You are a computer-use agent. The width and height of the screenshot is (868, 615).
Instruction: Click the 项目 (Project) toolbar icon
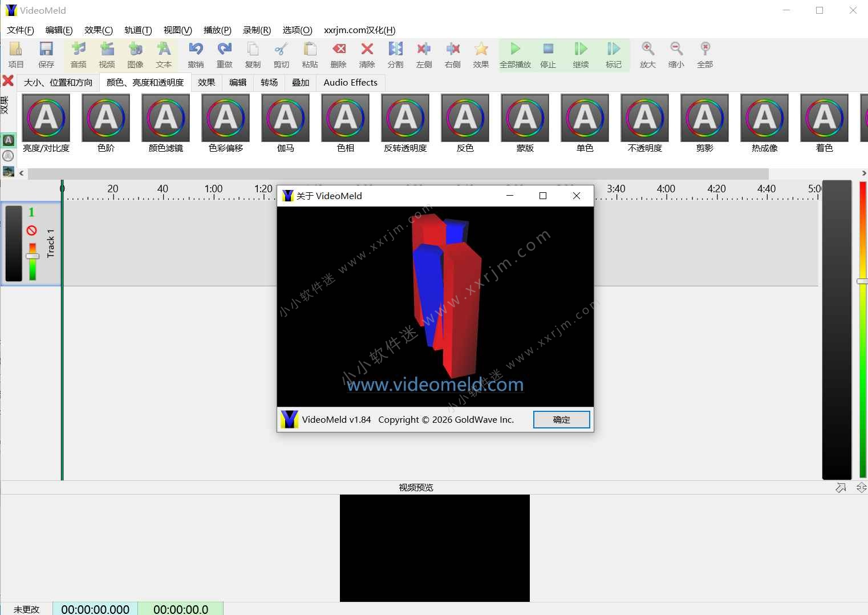tap(16, 55)
